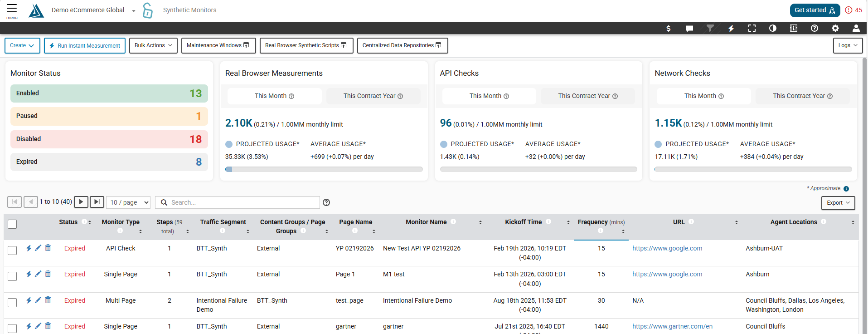
Task: Toggle the dark/light contrast icon
Action: (x=773, y=28)
